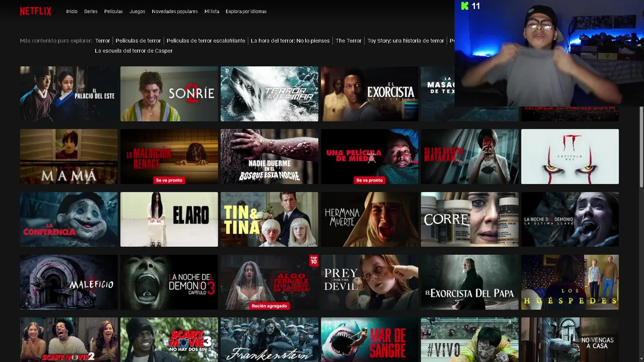The image size is (644, 362).
Task: Open Explora por idiomas
Action: tap(246, 12)
